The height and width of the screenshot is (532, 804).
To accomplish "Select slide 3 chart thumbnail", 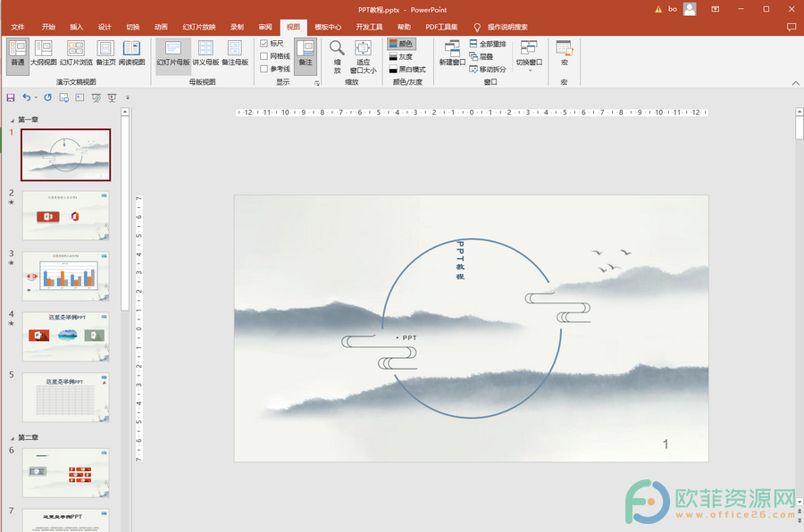I will 65,276.
